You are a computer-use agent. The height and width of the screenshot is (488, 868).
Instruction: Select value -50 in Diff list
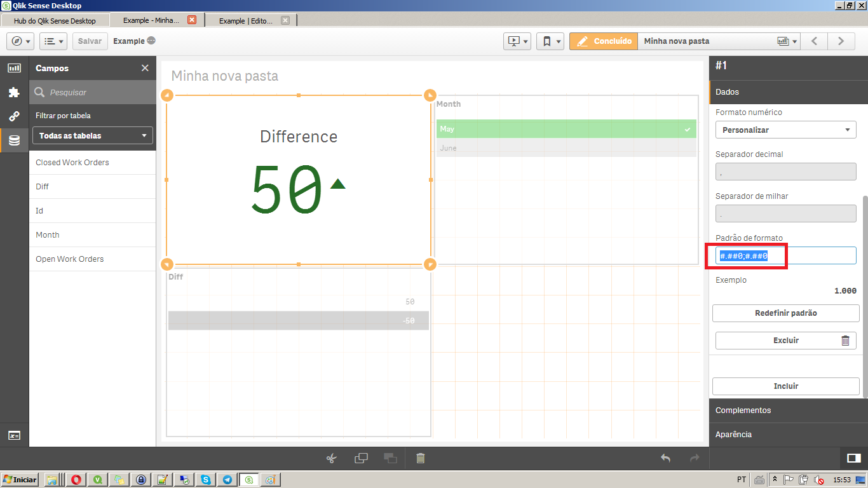tap(299, 321)
